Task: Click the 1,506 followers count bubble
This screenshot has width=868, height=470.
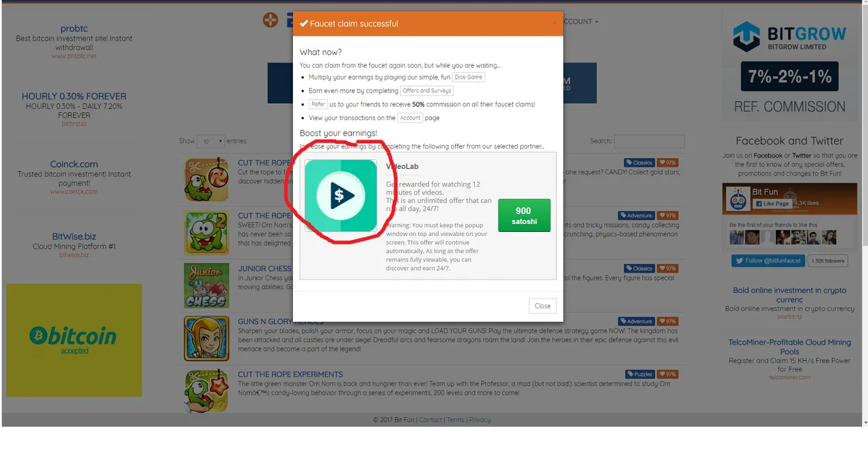Action: [828, 260]
